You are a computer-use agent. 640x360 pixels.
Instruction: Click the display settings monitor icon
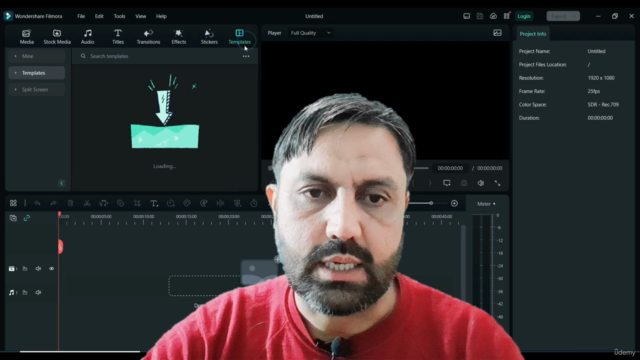click(447, 183)
